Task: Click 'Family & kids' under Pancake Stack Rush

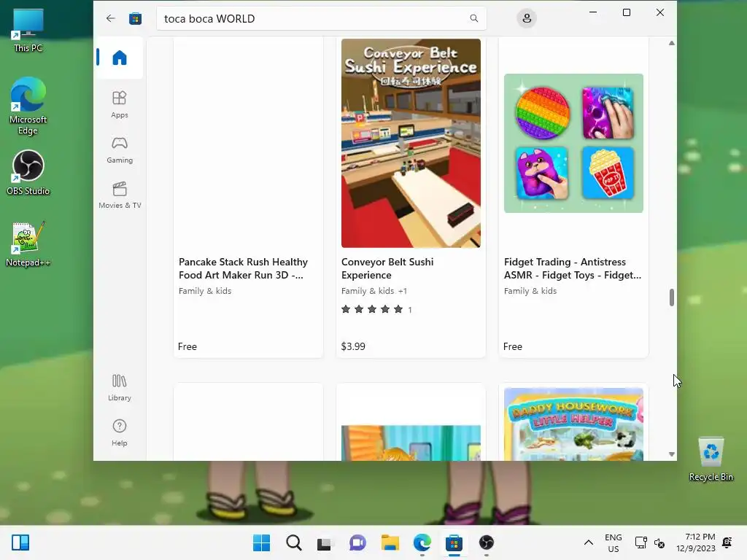Action: tap(205, 291)
